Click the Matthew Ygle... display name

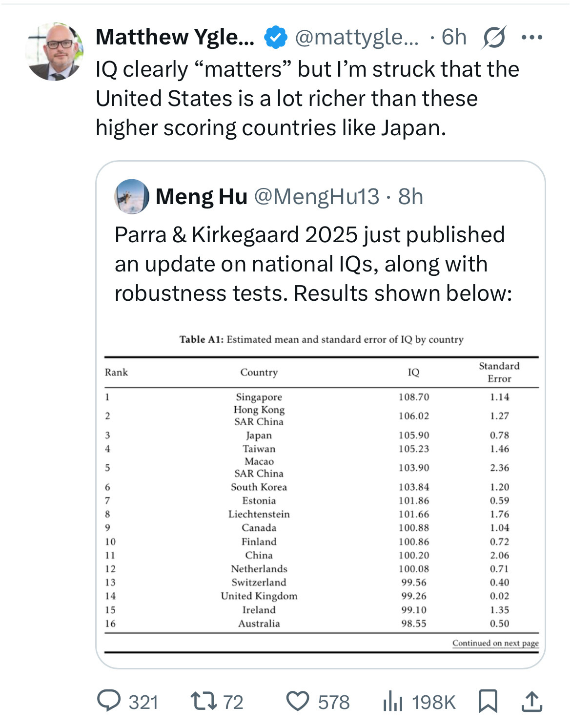[x=175, y=38]
